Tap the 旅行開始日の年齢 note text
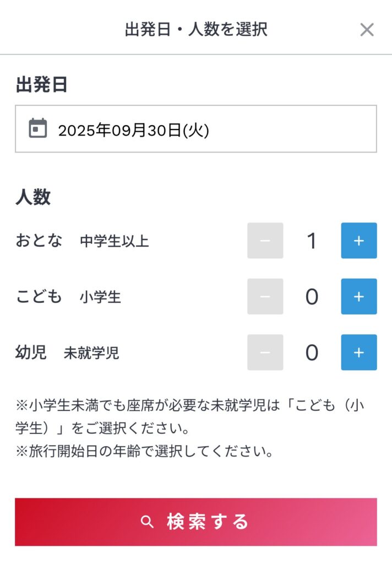392x564 pixels. click(144, 451)
